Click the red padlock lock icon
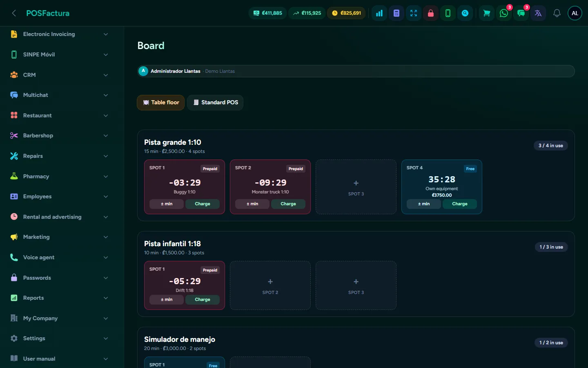The width and height of the screenshot is (588, 368). point(431,13)
